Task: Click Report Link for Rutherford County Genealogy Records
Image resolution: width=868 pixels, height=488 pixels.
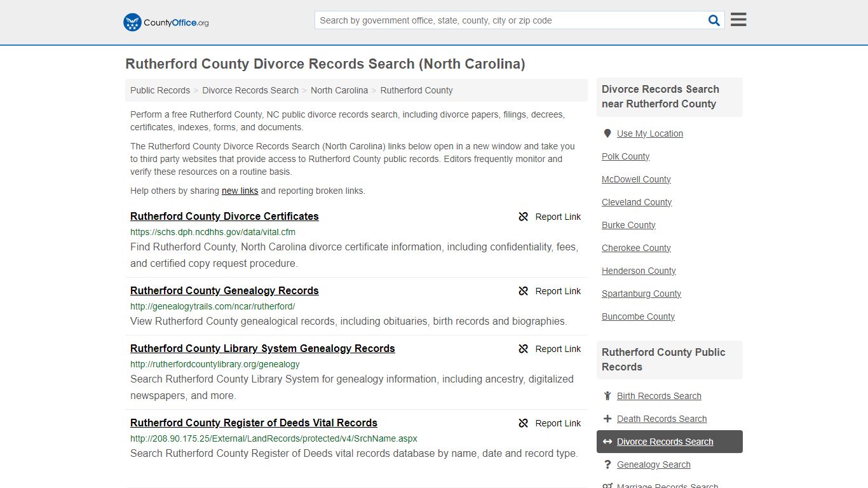Action: point(557,291)
